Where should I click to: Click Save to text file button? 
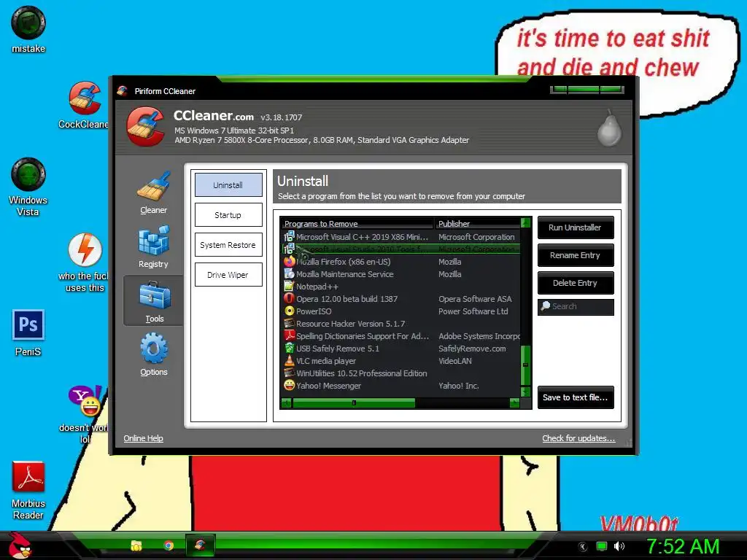pyautogui.click(x=576, y=397)
